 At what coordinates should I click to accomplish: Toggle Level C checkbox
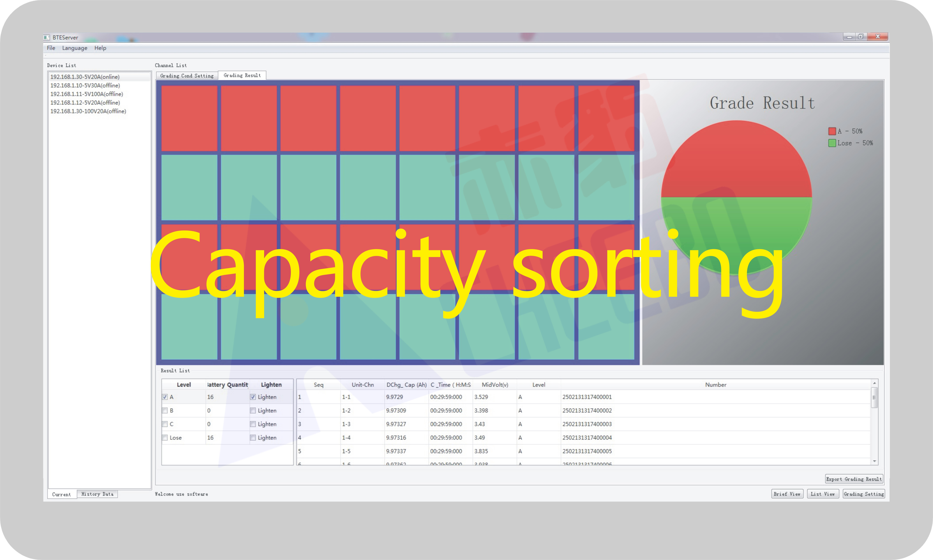[165, 424]
